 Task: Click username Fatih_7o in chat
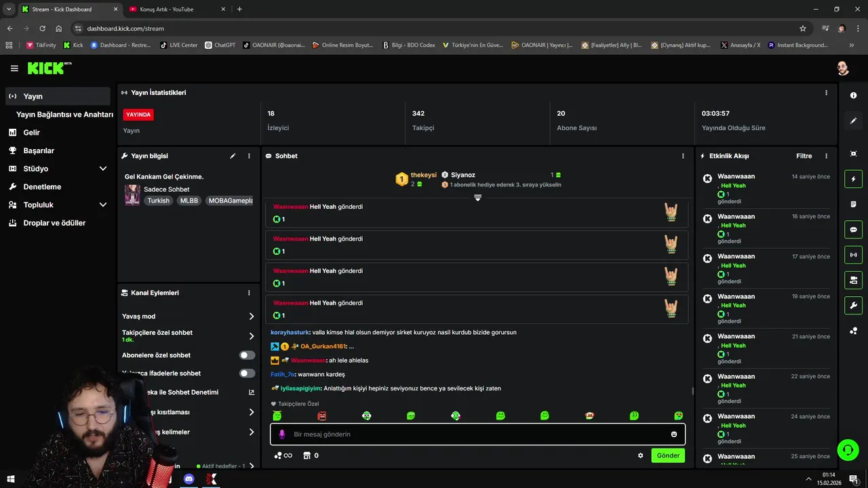[x=283, y=374]
